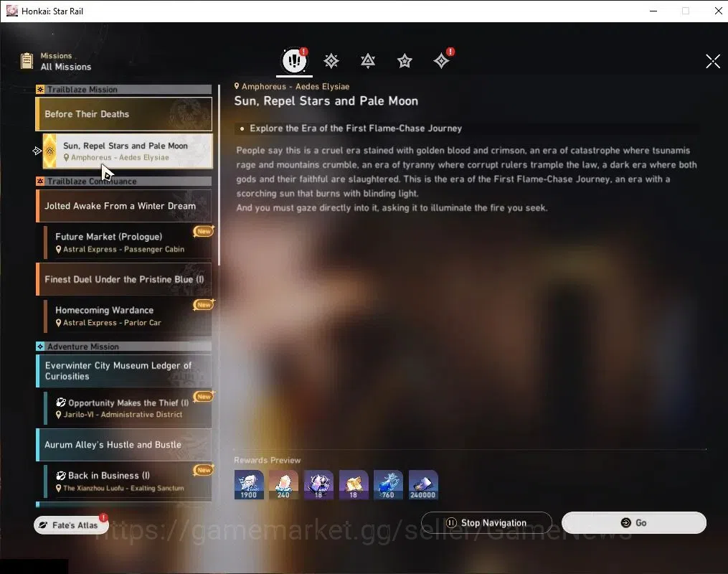
Task: Click the New badge on Back in Business
Action: [x=204, y=470]
